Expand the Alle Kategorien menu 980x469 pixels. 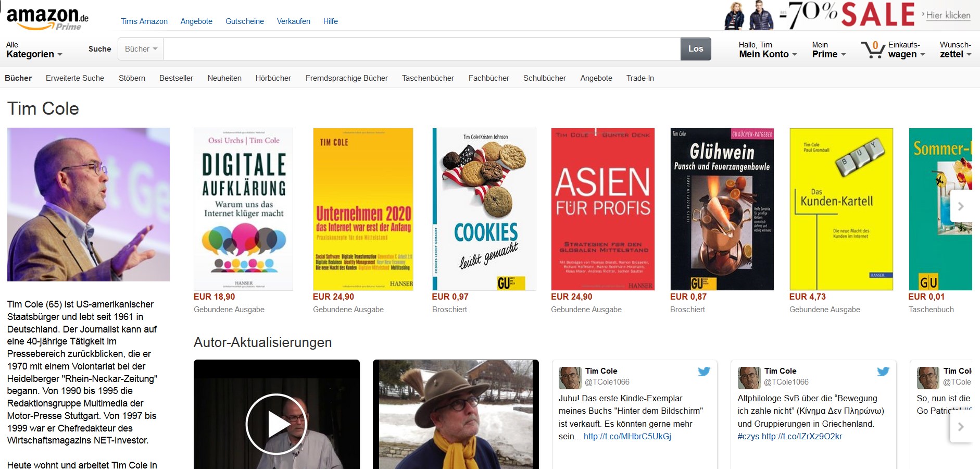point(34,50)
